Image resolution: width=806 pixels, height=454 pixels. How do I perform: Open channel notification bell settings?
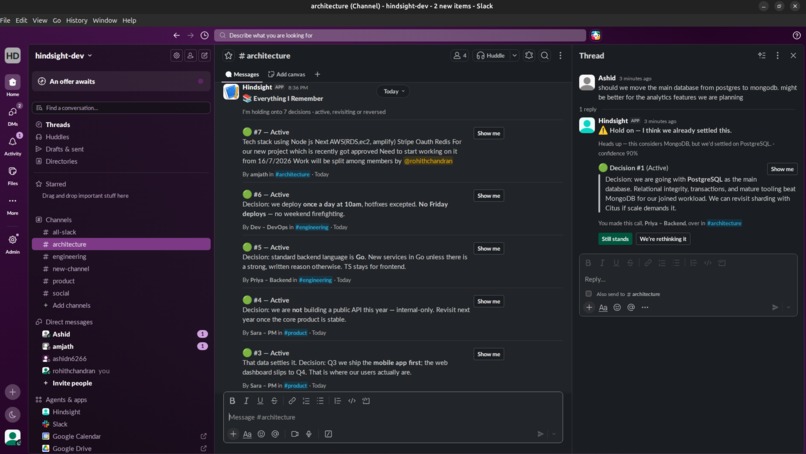pos(529,56)
